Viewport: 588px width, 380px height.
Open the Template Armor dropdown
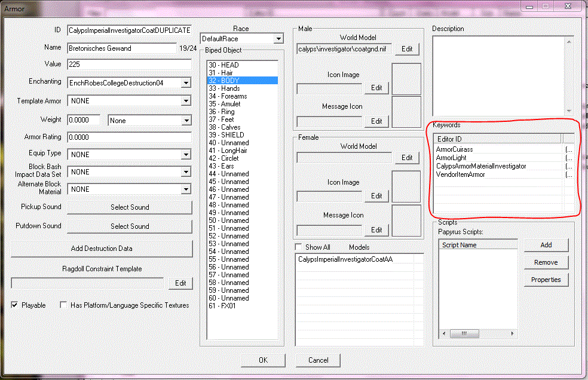tap(185, 102)
